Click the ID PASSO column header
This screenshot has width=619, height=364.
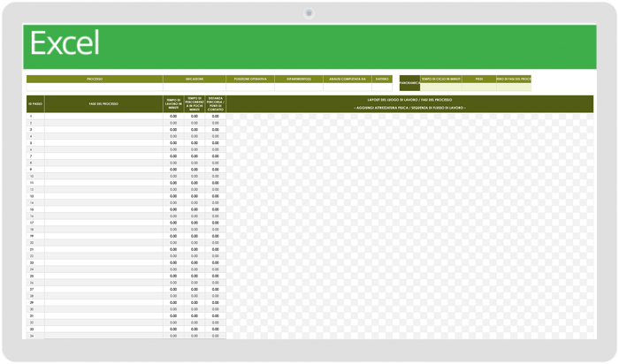(35, 103)
